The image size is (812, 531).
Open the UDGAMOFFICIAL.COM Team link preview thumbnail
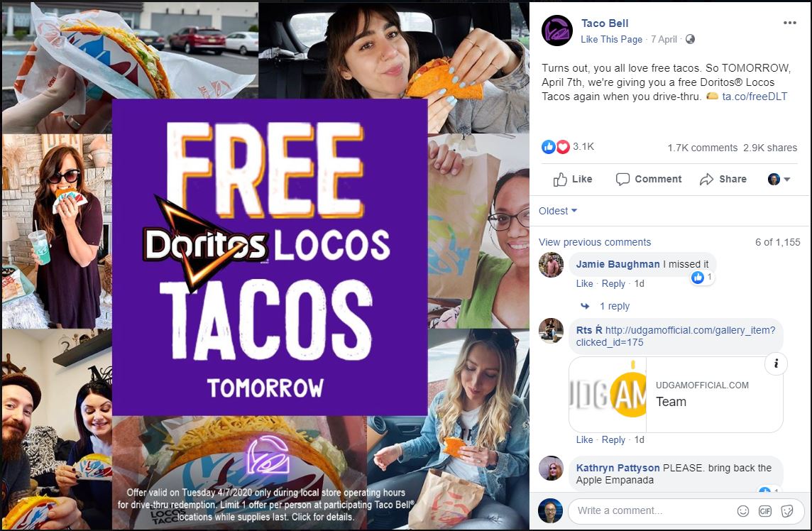[608, 395]
